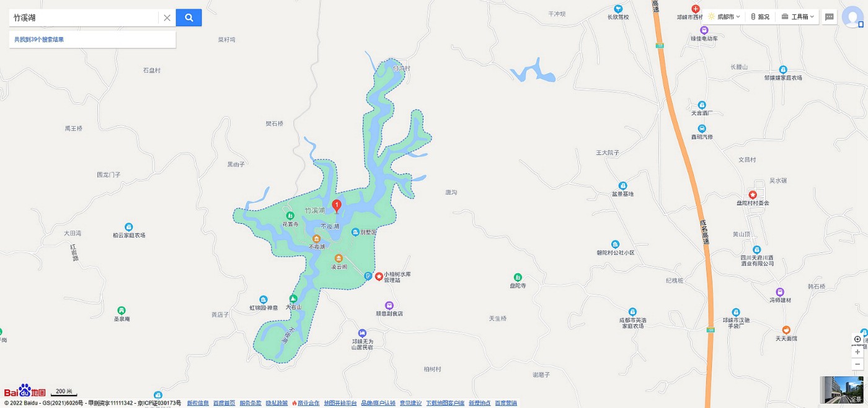This screenshot has width=868, height=408.
Task: Open the 工具箱 toolbox dropdown
Action: point(799,17)
